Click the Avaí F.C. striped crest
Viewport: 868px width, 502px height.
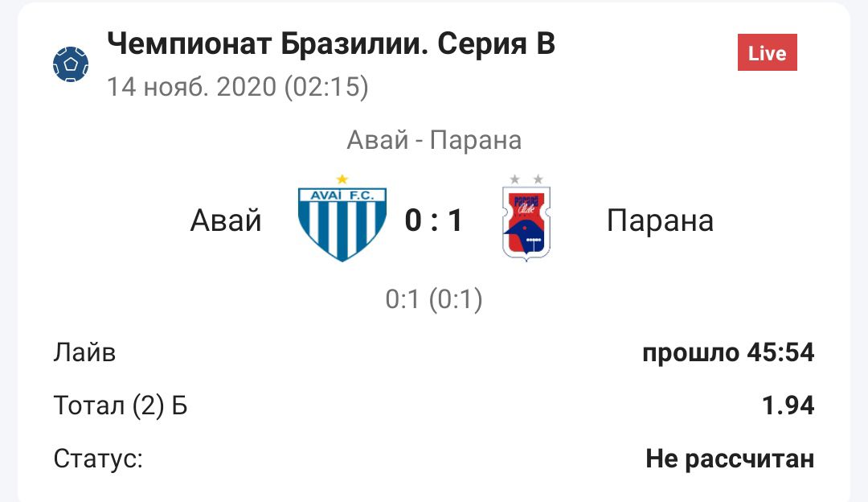[x=342, y=224]
